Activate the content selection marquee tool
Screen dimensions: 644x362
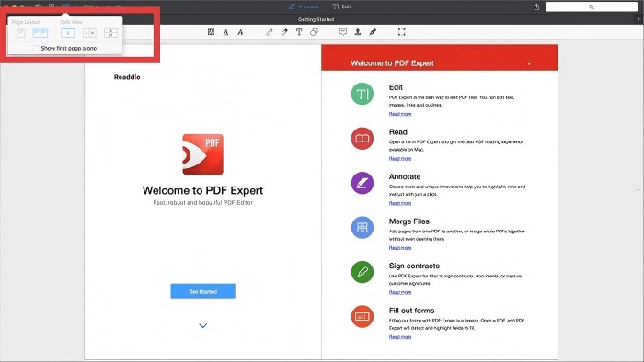(x=402, y=32)
